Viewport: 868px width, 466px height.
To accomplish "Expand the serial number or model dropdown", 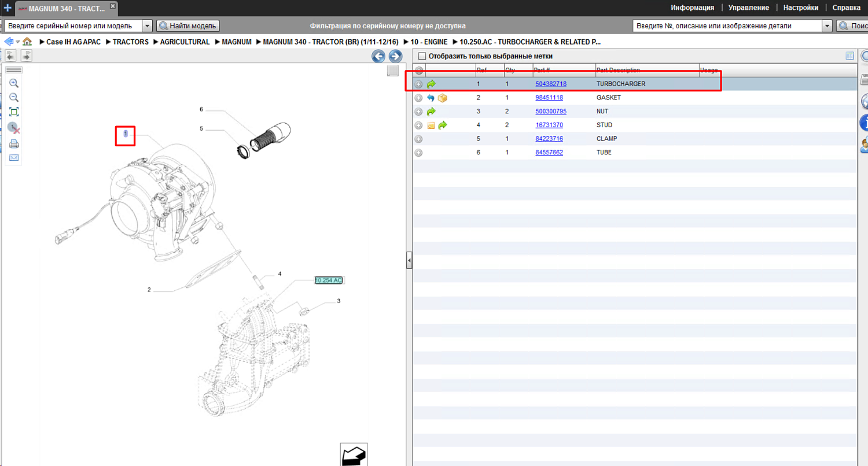I will pos(147,26).
